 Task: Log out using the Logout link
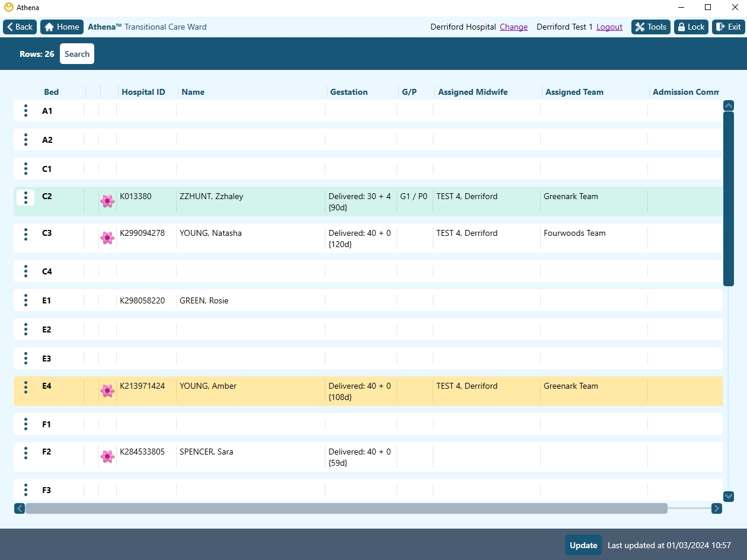pyautogui.click(x=609, y=27)
